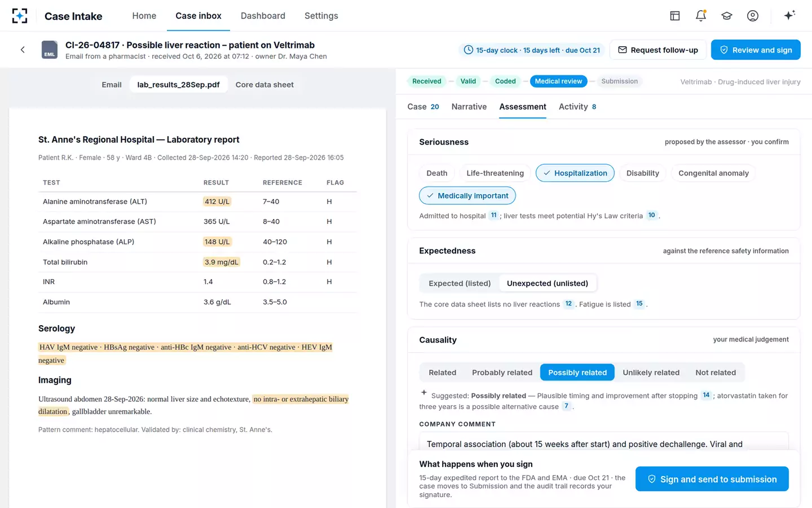This screenshot has width=812, height=508.
Task: Click the highlighted 3.9 mg/dL bilirubin result
Action: coord(222,262)
